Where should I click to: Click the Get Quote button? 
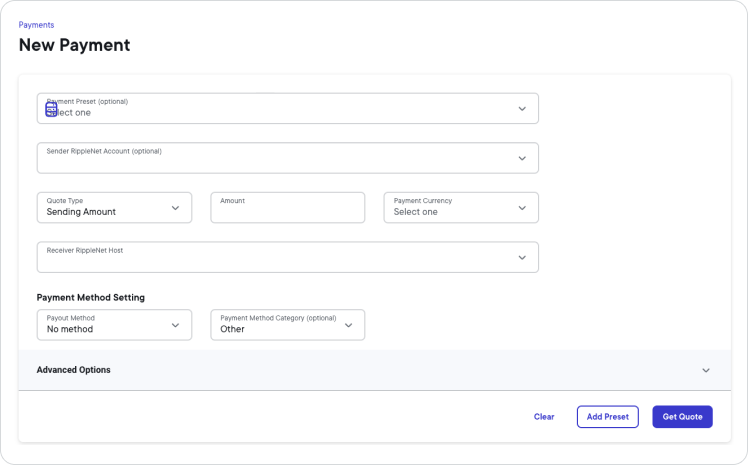point(682,417)
